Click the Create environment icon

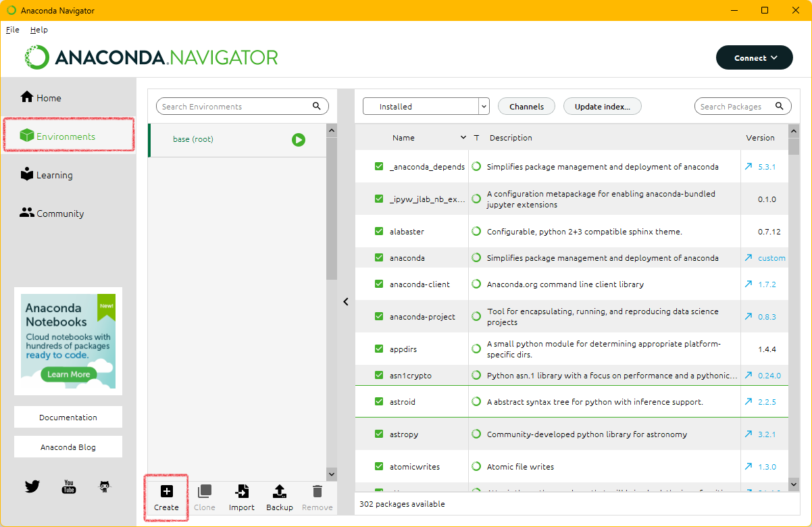point(166,491)
